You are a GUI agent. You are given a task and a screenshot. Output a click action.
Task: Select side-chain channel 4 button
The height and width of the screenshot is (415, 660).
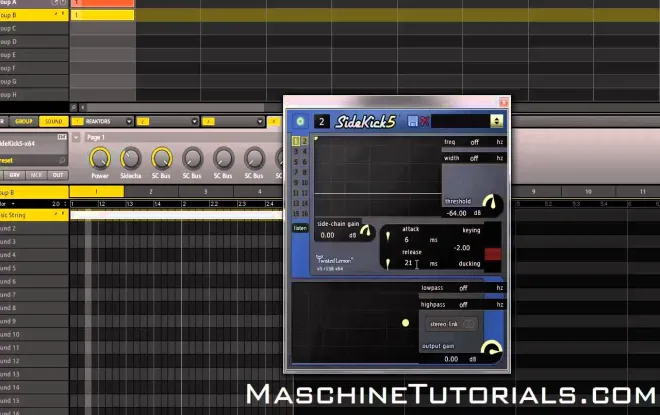pos(304,152)
